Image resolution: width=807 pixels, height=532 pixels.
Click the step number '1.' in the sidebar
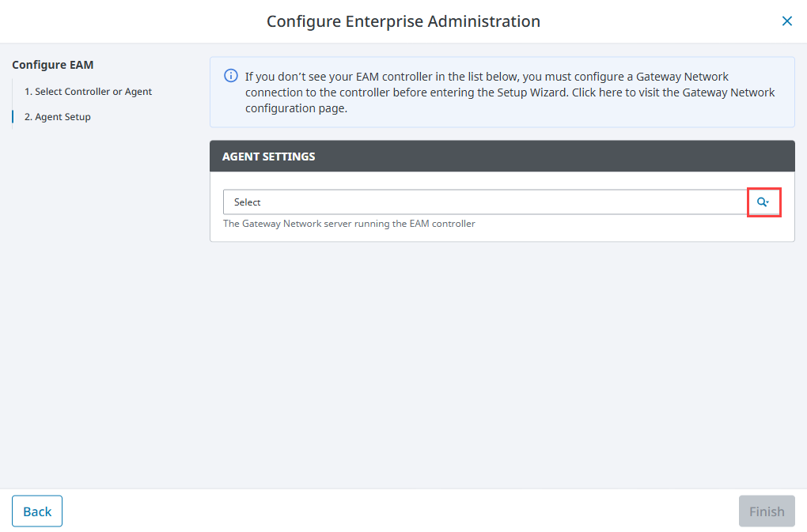28,92
